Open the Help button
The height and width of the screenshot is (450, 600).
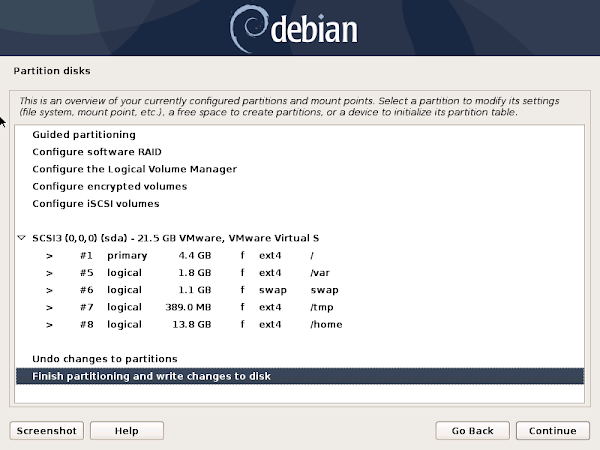point(127,431)
